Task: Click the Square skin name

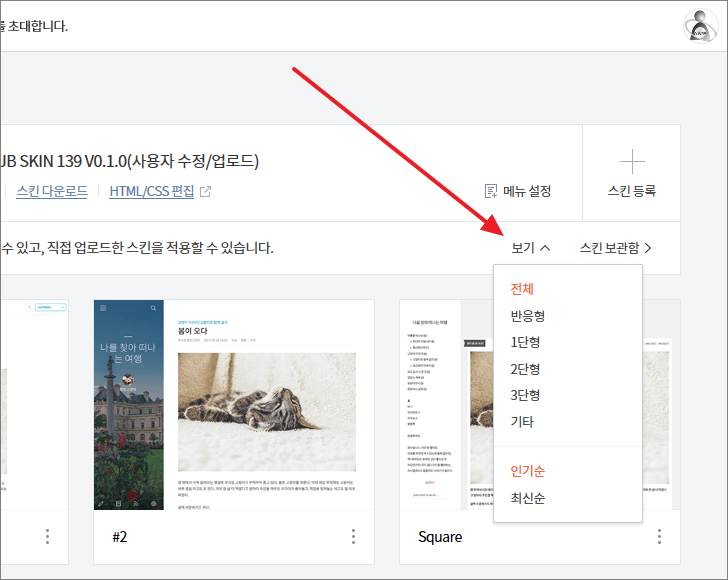Action: (x=440, y=537)
